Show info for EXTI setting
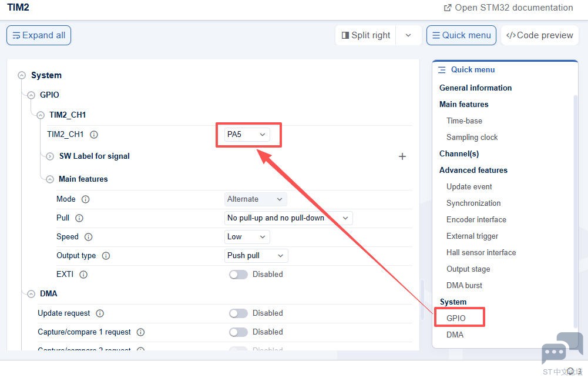 point(83,275)
